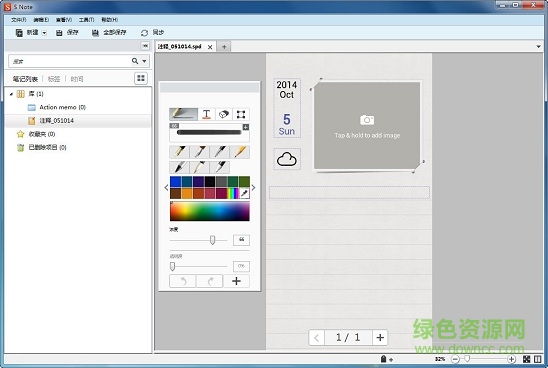Screen dimensions: 548x368
Task: Pick the orange color swatch
Action: [x=187, y=193]
